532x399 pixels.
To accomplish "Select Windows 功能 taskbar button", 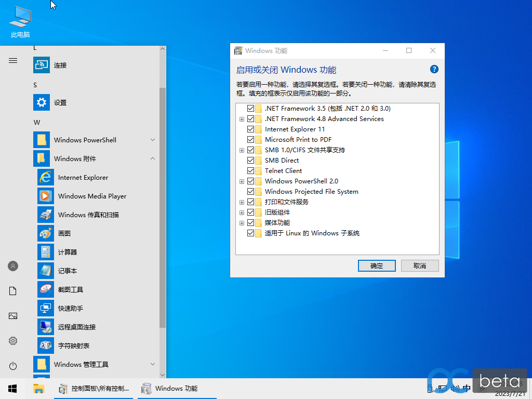I will pyautogui.click(x=177, y=389).
